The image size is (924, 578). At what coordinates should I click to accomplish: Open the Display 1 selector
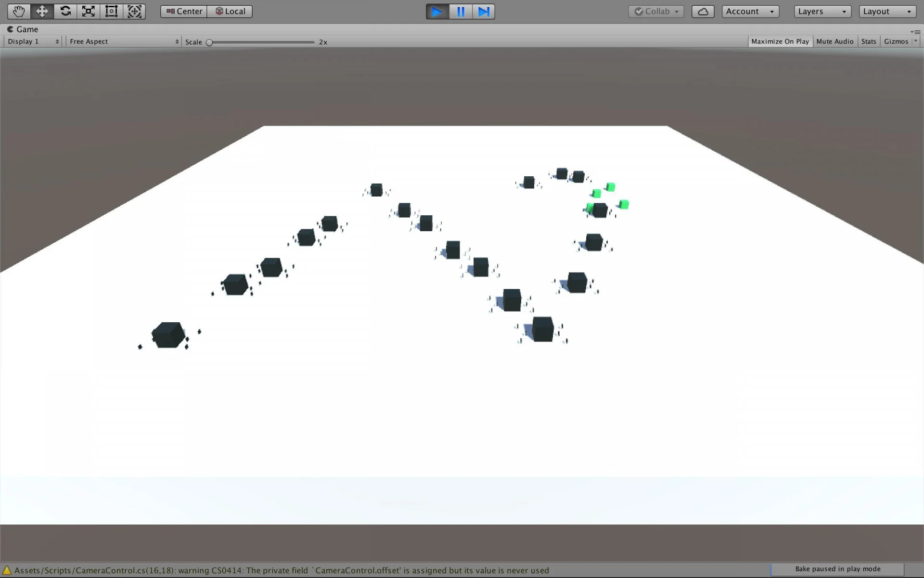(x=33, y=41)
